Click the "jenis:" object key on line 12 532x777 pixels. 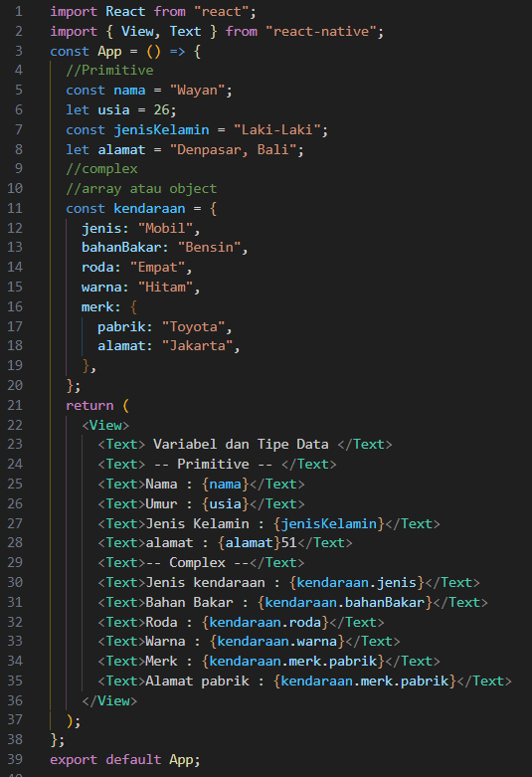(105, 229)
